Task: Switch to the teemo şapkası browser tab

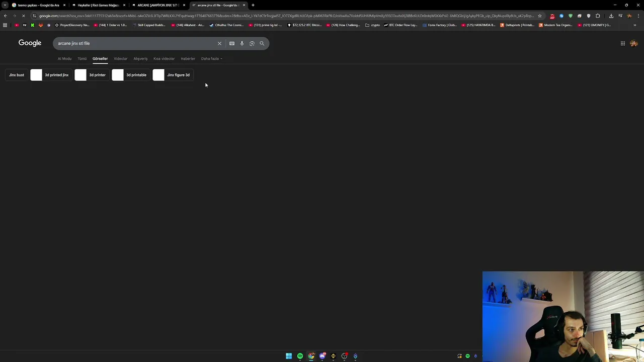Action: [x=38, y=5]
